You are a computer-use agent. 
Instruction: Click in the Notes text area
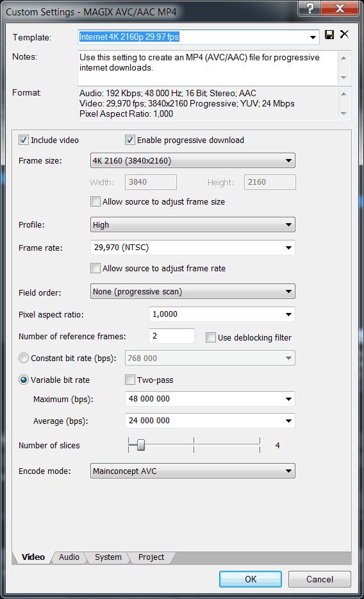[208, 68]
